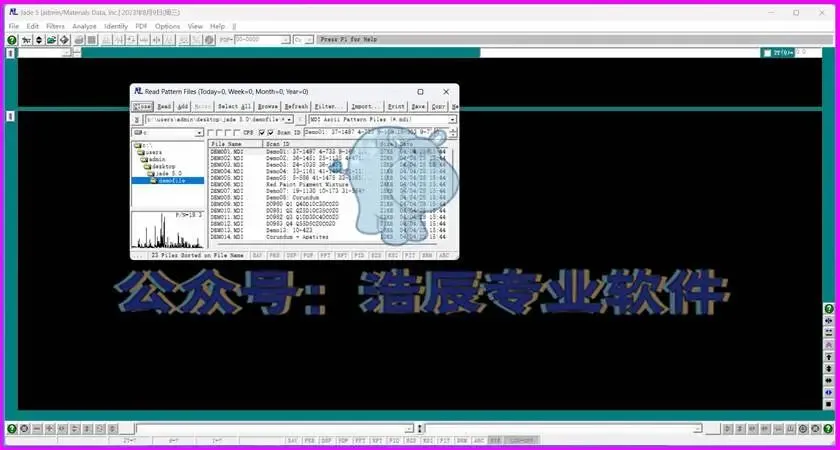Click the minus icon in the bottom-left toolbar
Image resolution: width=840 pixels, height=450 pixels.
pyautogui.click(x=37, y=429)
